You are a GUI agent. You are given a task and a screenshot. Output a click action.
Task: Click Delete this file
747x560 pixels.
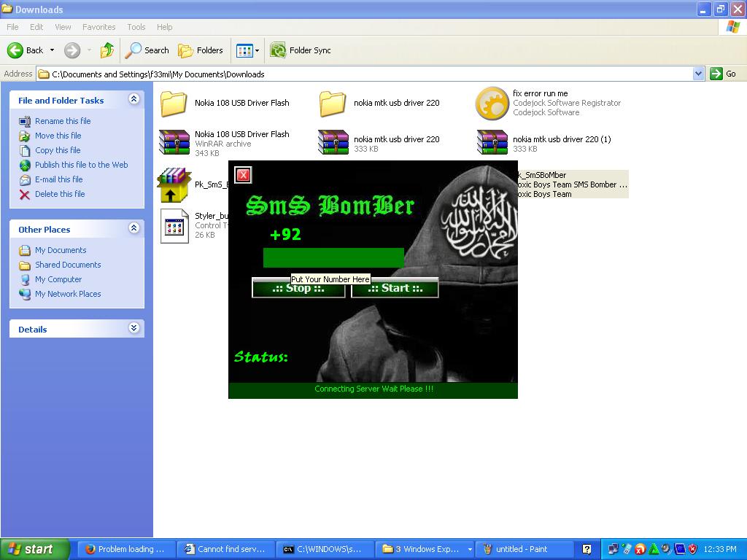(x=60, y=194)
